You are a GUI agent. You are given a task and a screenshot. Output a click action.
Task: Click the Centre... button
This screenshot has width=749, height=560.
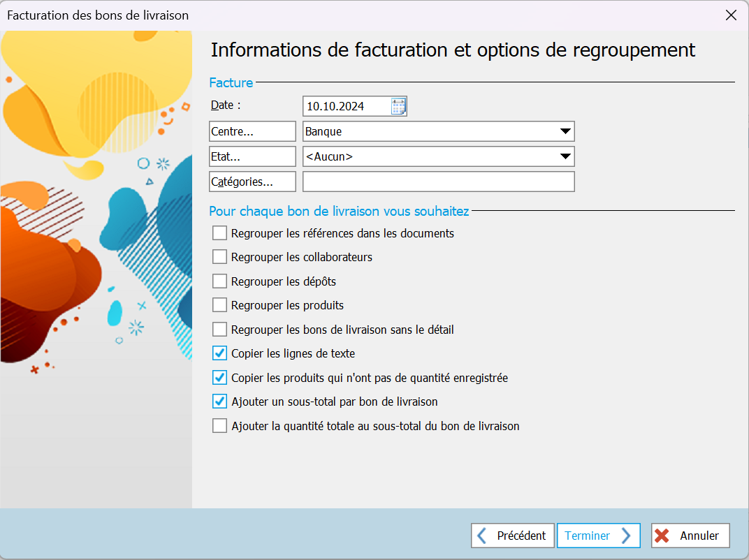(252, 131)
